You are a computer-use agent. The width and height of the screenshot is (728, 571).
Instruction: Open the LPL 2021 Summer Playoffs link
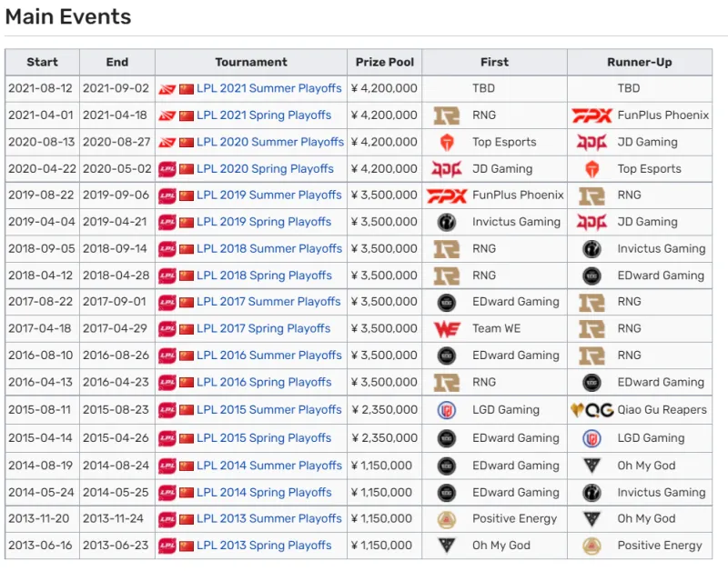[x=268, y=88]
